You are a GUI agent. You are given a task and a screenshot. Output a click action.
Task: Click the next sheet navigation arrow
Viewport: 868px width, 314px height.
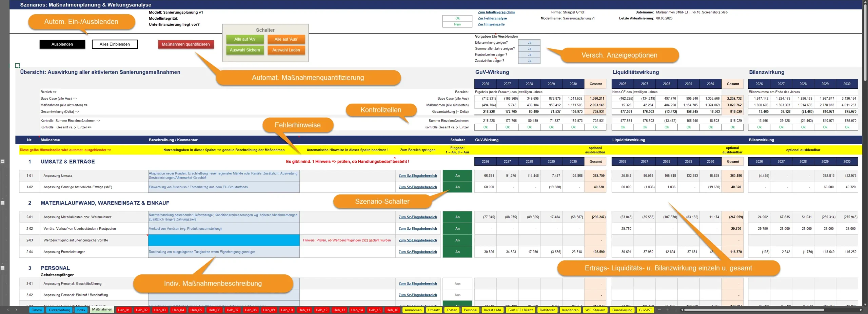[16, 310]
